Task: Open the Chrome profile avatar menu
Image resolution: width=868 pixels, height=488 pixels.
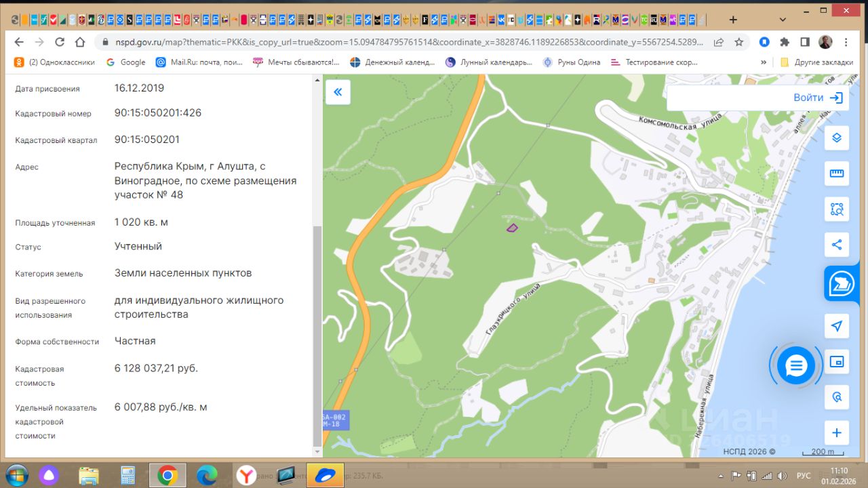Action: 825,42
